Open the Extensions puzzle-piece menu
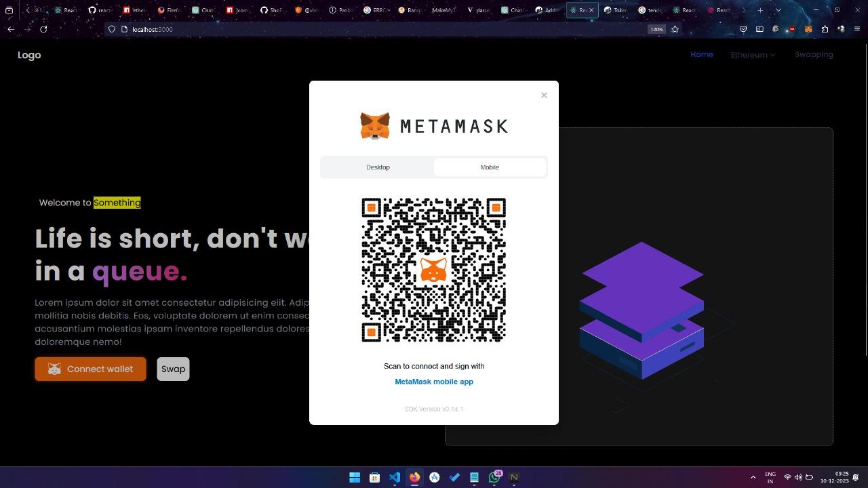 coord(825,29)
